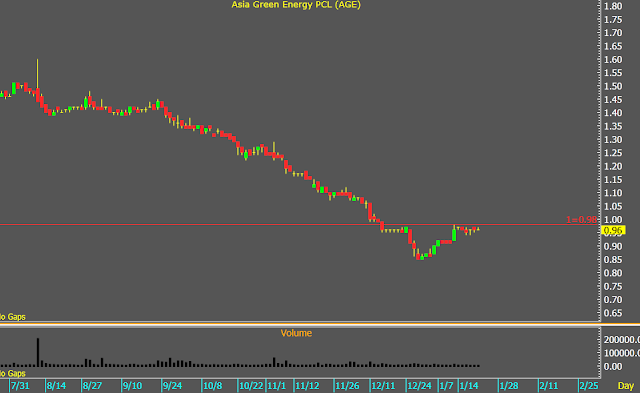Select the 1/7 date on the time axis
640x393 pixels.
click(446, 386)
